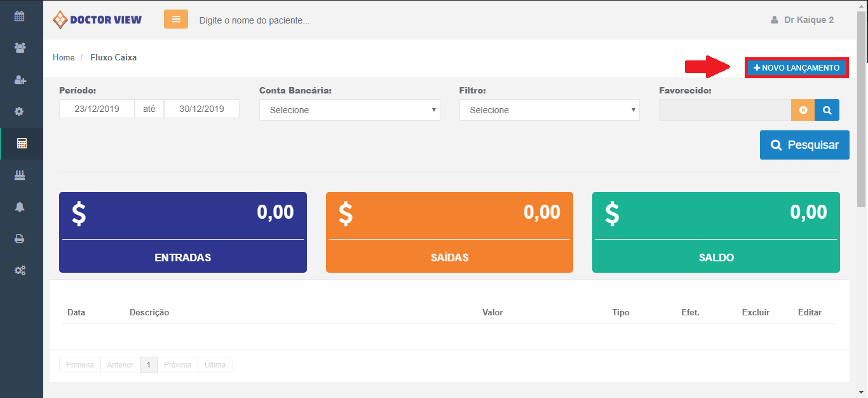The width and height of the screenshot is (868, 398).
Task: Select page 1 in pagination
Action: [148, 365]
